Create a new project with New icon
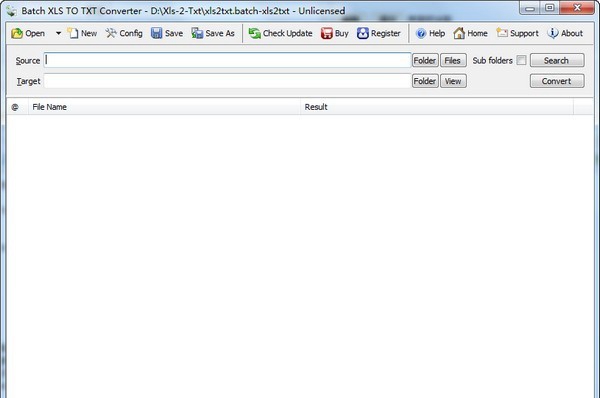The width and height of the screenshot is (600, 398). pyautogui.click(x=72, y=33)
